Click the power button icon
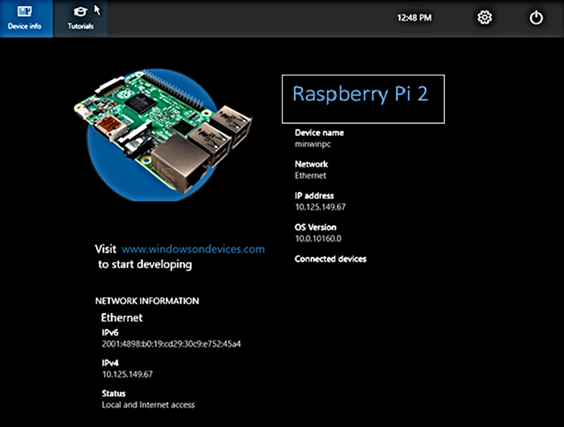The height and width of the screenshot is (427, 564). tap(536, 18)
